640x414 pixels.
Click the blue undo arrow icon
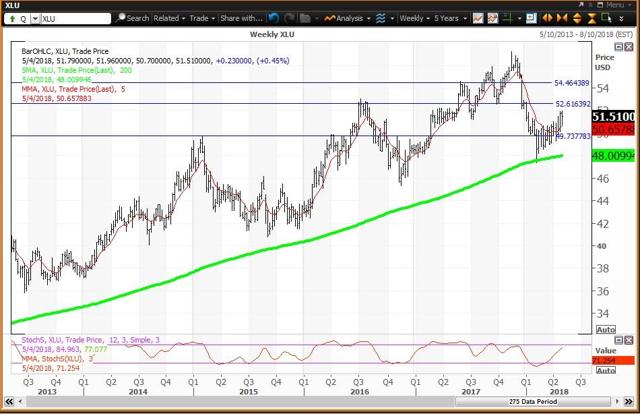[x=273, y=18]
